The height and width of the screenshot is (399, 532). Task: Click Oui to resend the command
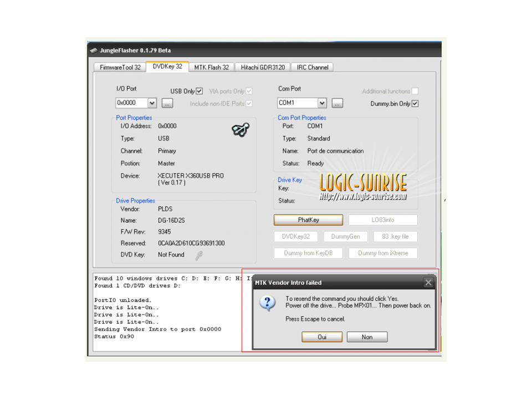tap(322, 337)
